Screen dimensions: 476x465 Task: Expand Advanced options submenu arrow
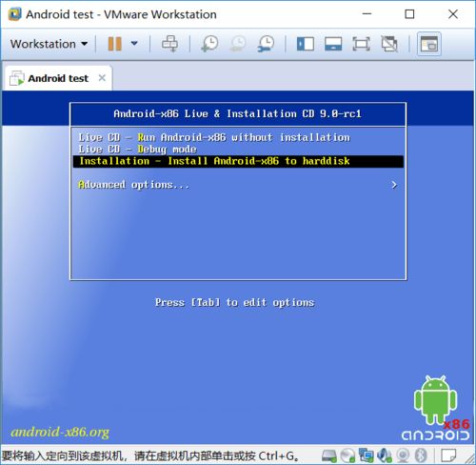pyautogui.click(x=394, y=185)
